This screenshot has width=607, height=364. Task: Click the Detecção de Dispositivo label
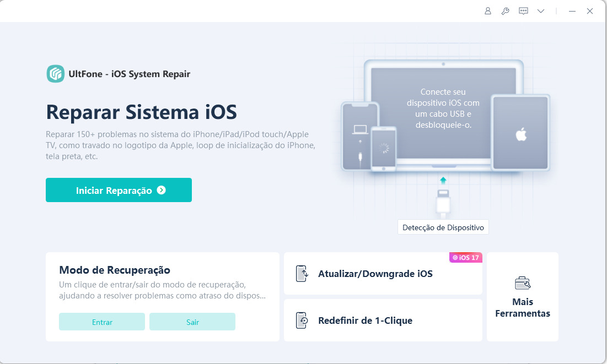click(443, 227)
